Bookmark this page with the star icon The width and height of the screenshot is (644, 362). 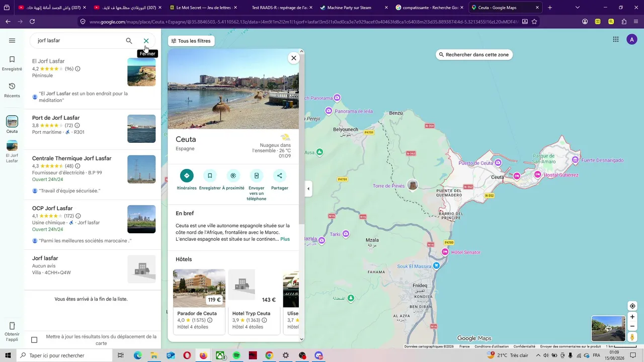[534, 22]
